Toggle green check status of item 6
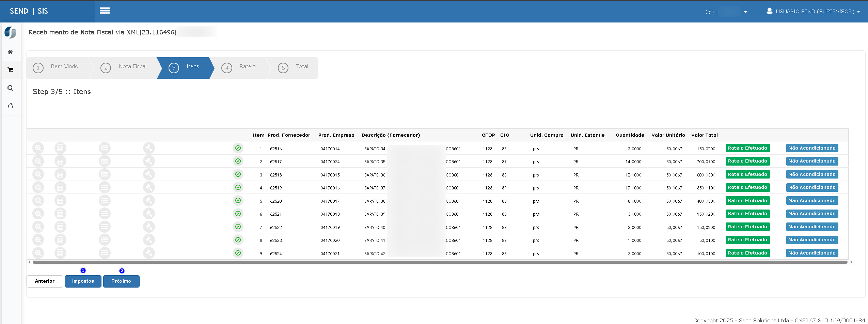The width and height of the screenshot is (868, 324). pyautogui.click(x=238, y=214)
